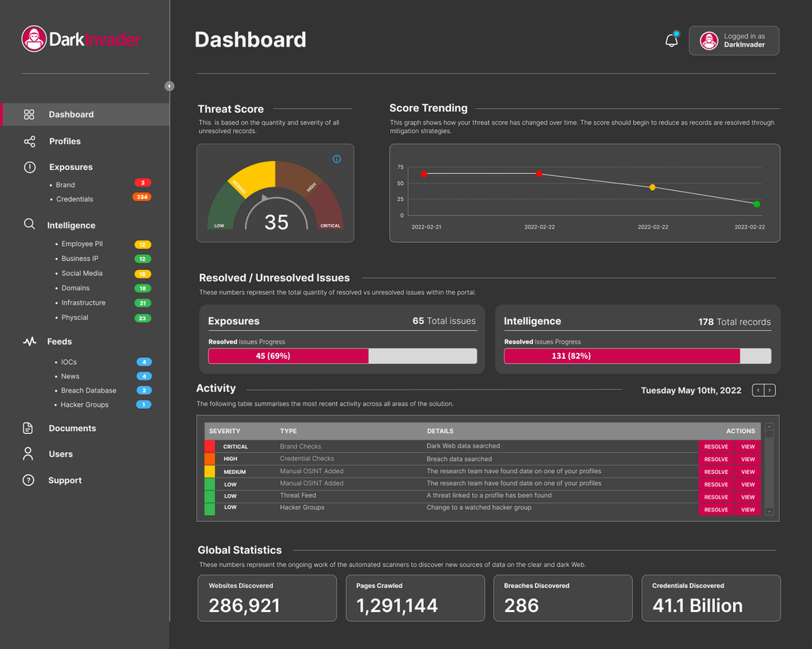Click the Users person icon
The width and height of the screenshot is (812, 649).
coord(29,453)
